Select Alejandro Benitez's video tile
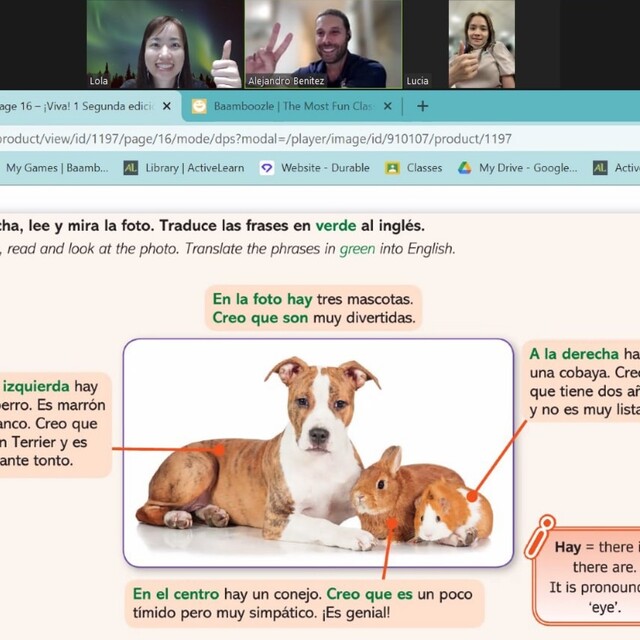The width and height of the screenshot is (640, 640). 324,44
